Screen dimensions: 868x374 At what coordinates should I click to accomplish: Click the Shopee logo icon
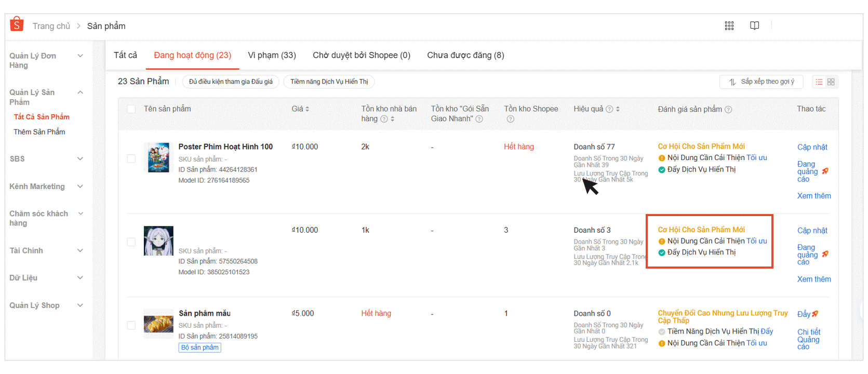point(17,24)
